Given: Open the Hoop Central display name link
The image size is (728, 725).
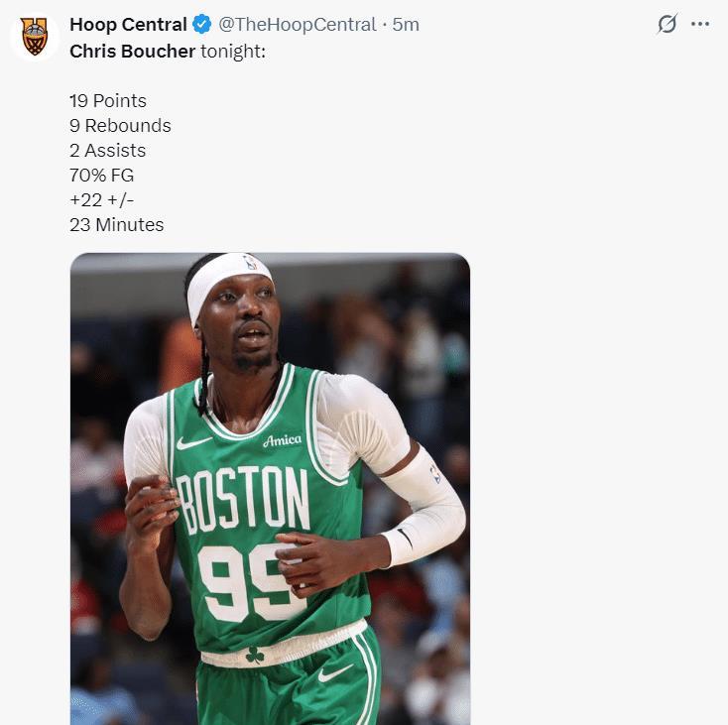Looking at the screenshot, I should coord(128,25).
